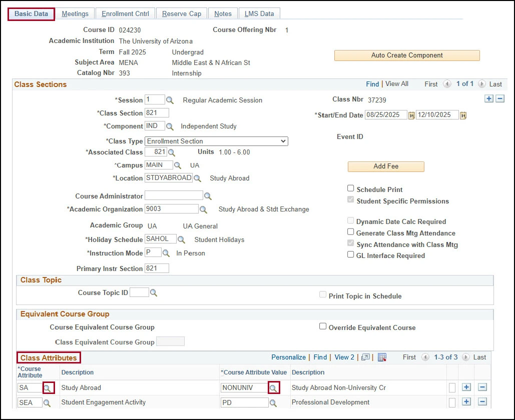Click the Holiday Schedule field SAHOL

tap(160, 239)
